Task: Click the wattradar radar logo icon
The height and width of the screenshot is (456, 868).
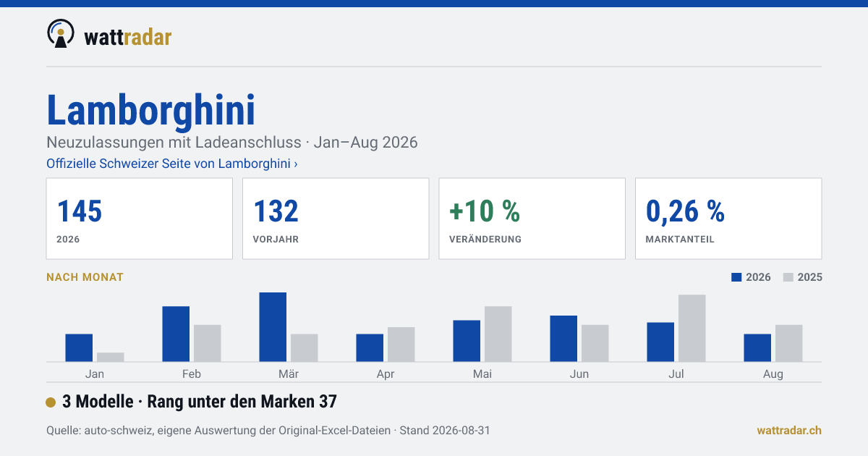Action: click(61, 34)
